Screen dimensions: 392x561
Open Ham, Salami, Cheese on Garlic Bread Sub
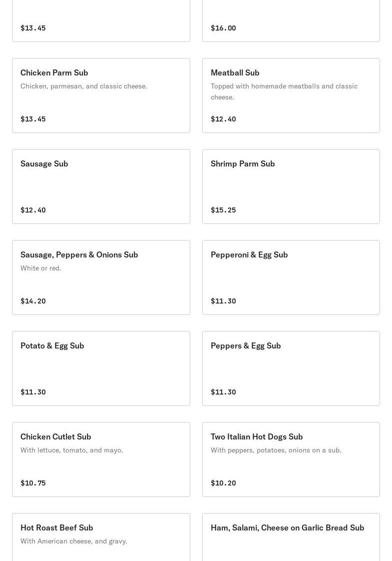point(291,537)
